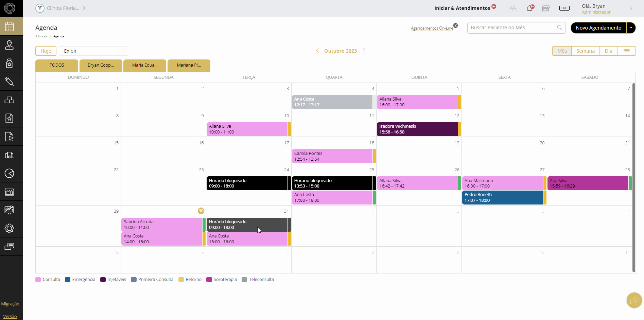Switch calendar to Dia view
This screenshot has width=644, height=320.
608,51
